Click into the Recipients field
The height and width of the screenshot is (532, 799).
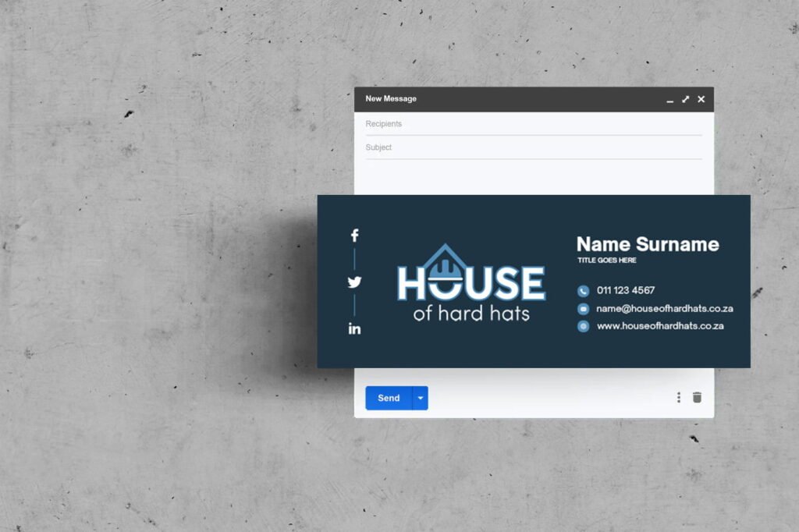point(533,124)
